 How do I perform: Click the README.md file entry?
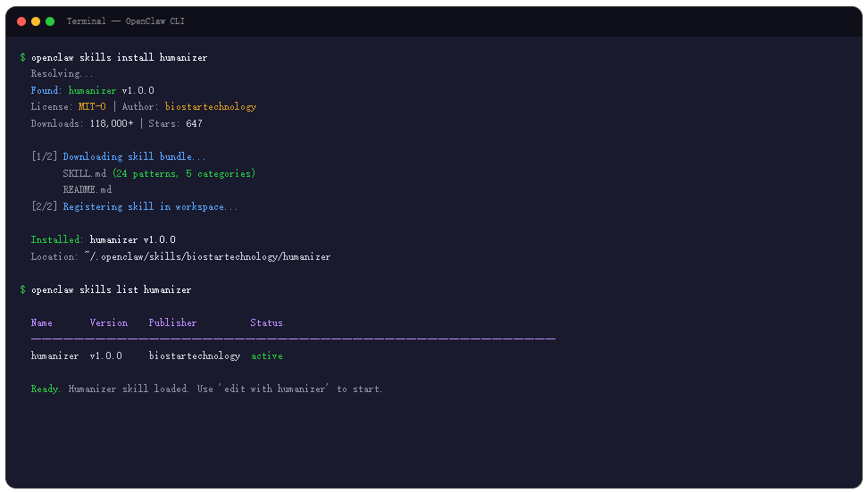(87, 189)
